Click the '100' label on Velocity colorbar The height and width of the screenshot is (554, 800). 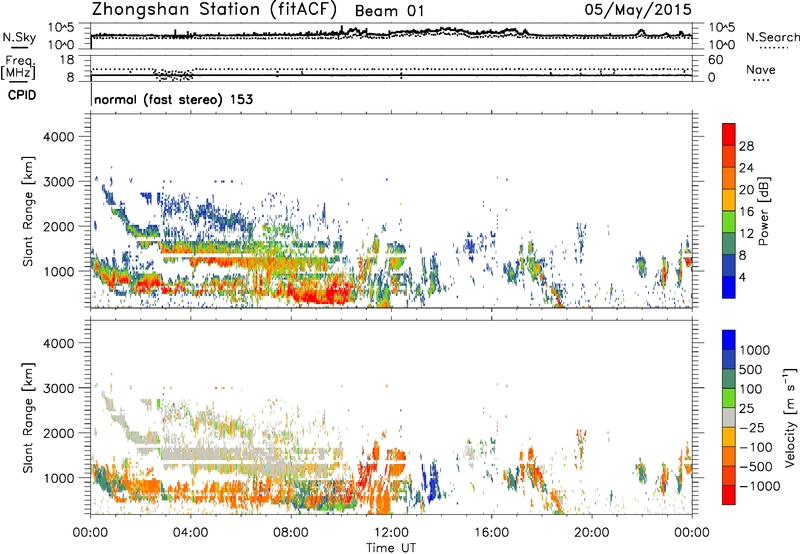point(751,389)
